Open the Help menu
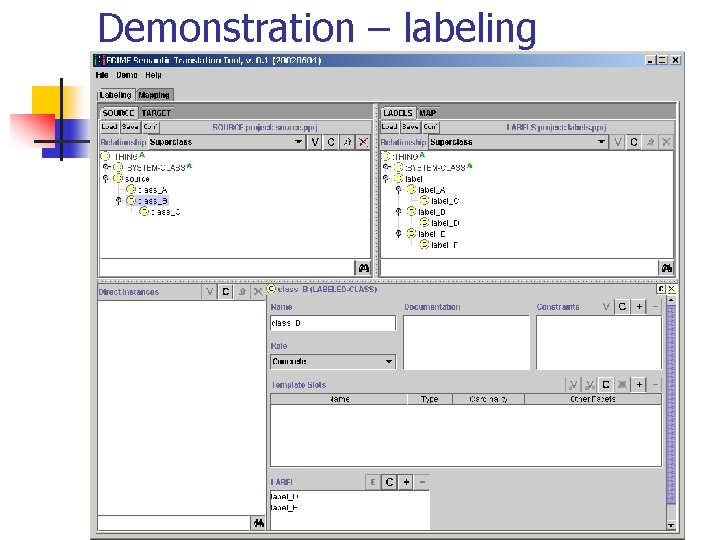Image resolution: width=720 pixels, height=540 pixels. point(153,75)
